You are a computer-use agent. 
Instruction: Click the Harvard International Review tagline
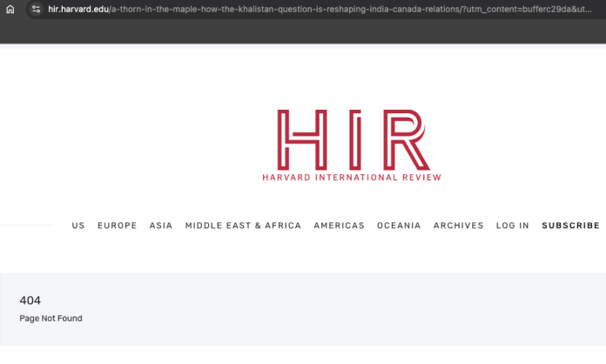pos(352,178)
